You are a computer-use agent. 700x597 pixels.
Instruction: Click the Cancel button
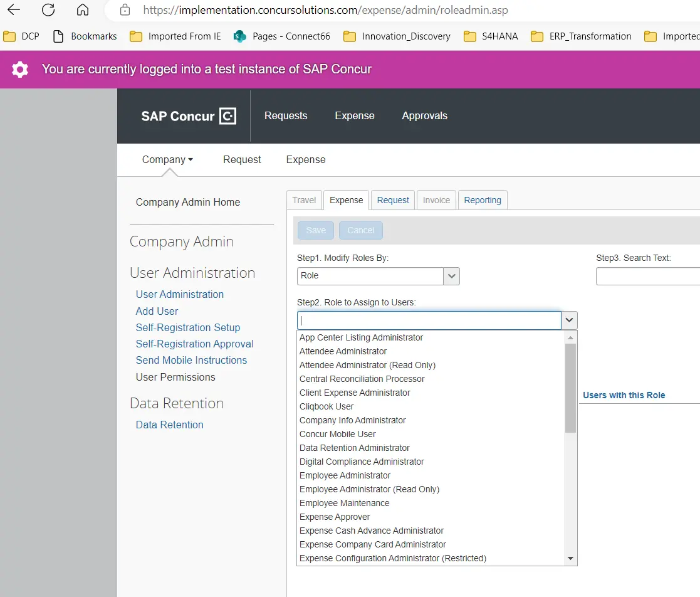(361, 231)
